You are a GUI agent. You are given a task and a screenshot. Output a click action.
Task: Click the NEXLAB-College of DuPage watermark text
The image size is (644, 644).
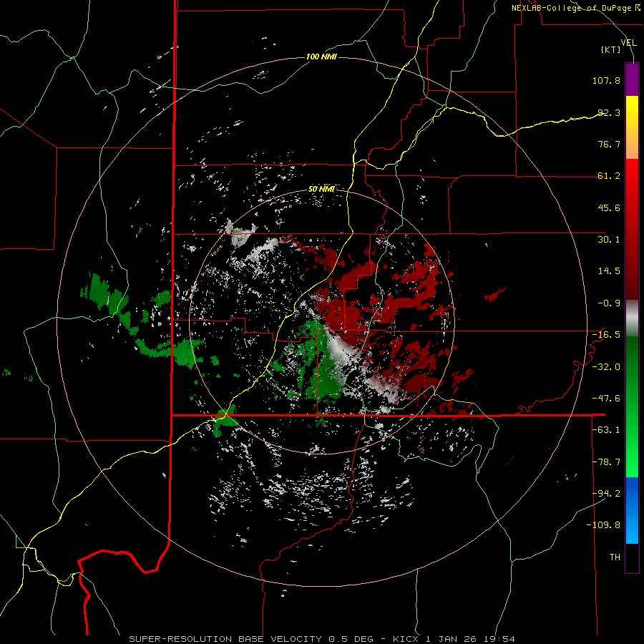tap(575, 8)
